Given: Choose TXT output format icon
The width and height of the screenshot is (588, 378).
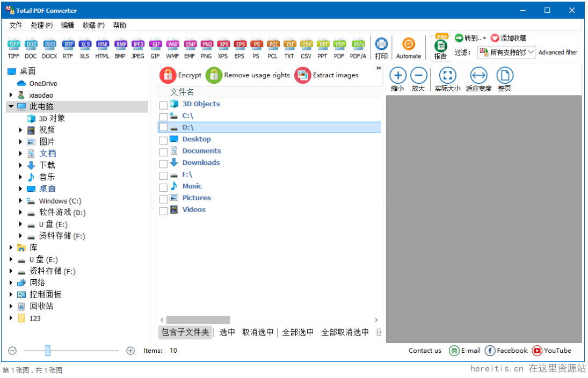Looking at the screenshot, I should tap(289, 45).
